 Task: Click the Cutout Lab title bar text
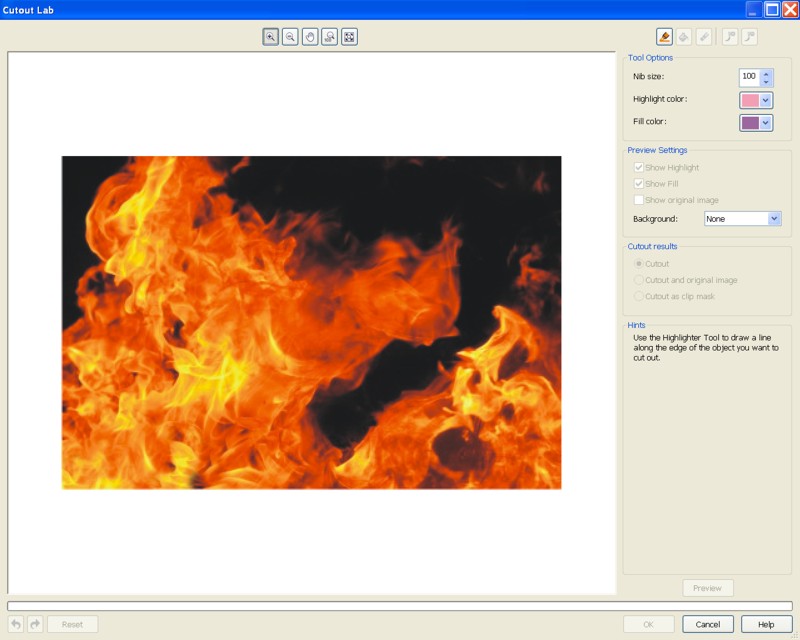point(28,10)
